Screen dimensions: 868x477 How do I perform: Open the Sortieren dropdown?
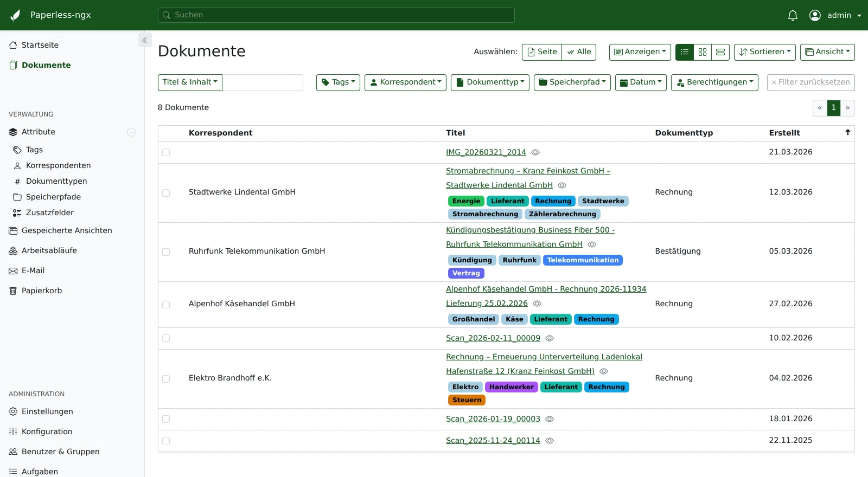(x=765, y=52)
